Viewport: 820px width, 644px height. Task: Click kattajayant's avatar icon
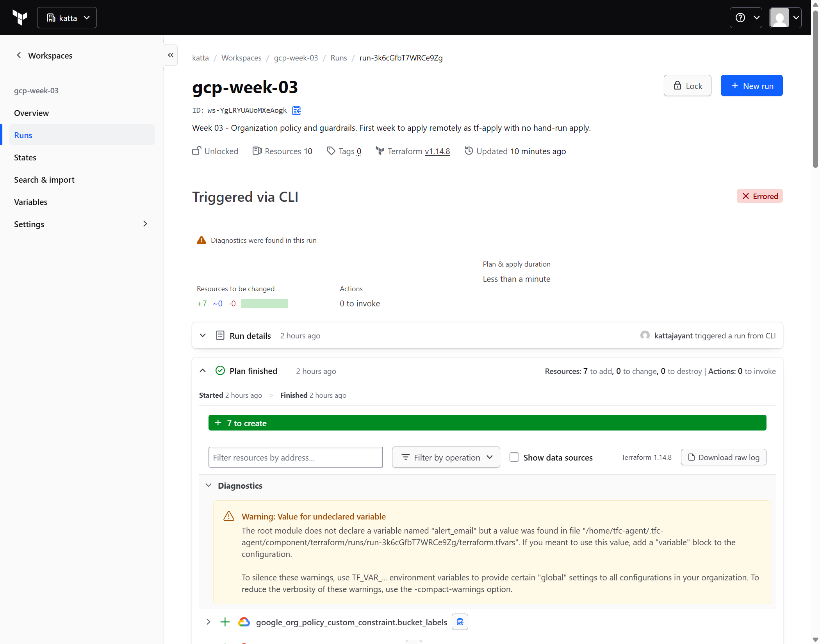[645, 335]
